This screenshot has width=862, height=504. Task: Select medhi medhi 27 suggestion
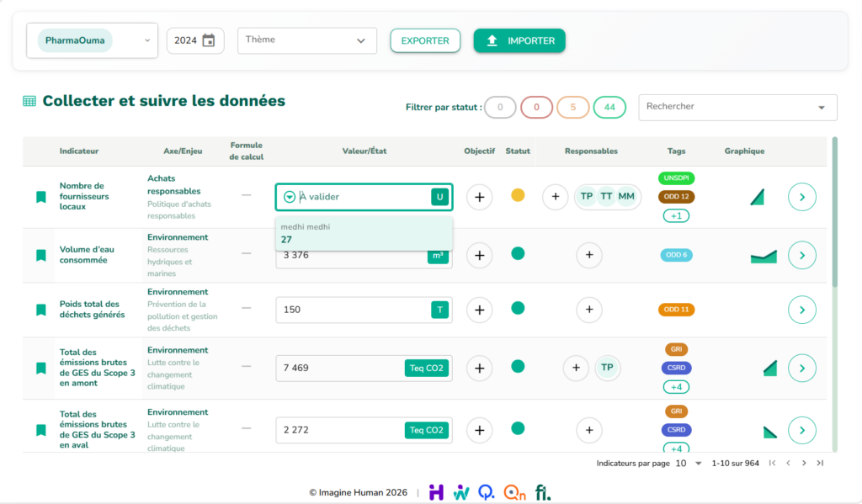(364, 233)
